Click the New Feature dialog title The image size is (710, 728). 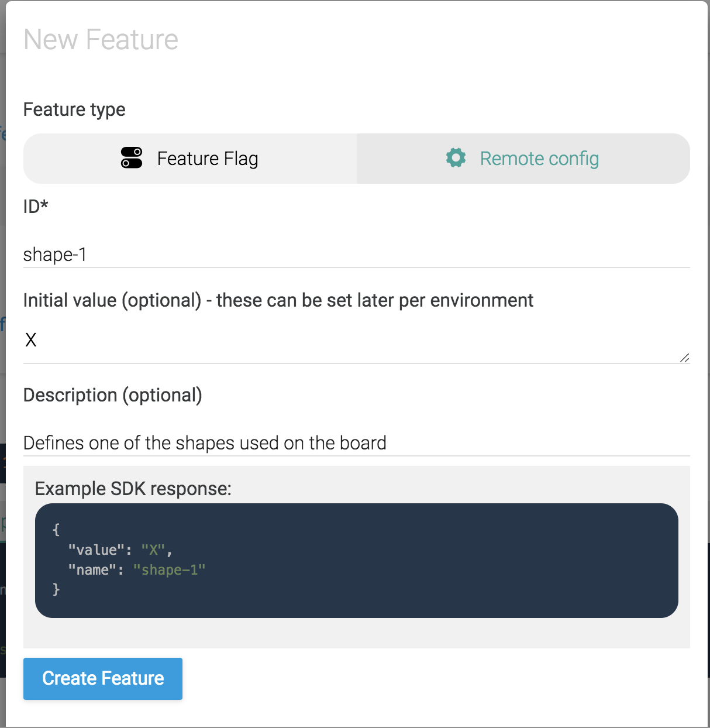(101, 39)
